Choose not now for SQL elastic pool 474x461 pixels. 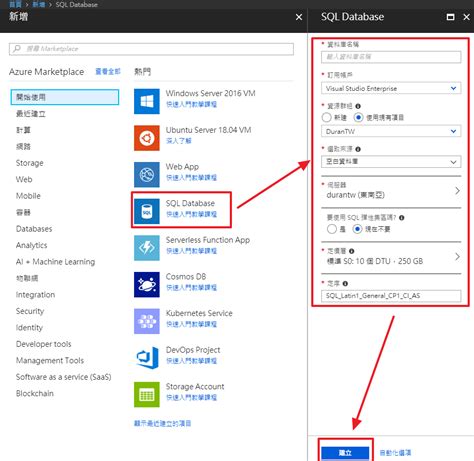(357, 229)
